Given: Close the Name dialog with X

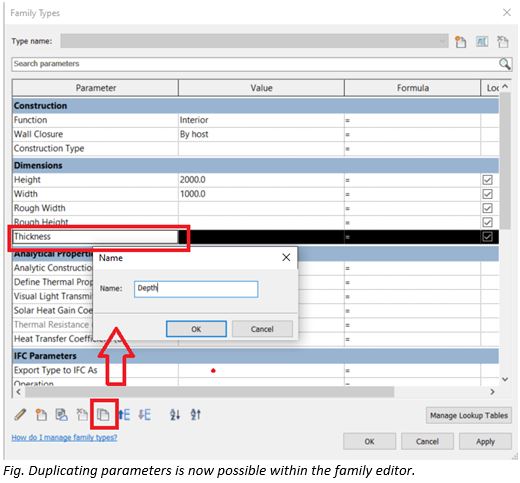Looking at the screenshot, I should click(x=286, y=257).
